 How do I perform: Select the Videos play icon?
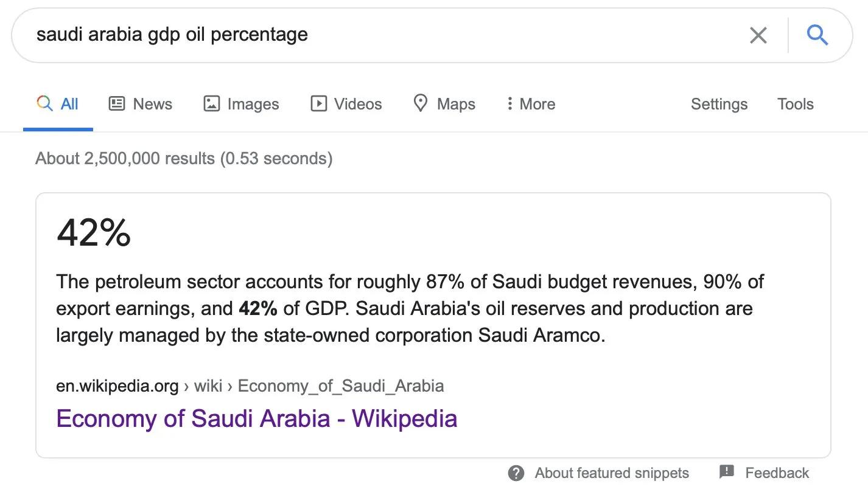[318, 103]
